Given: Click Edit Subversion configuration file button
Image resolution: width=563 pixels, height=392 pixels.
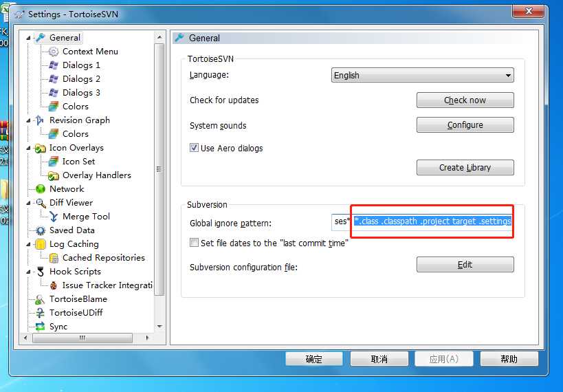Looking at the screenshot, I should point(465,265).
